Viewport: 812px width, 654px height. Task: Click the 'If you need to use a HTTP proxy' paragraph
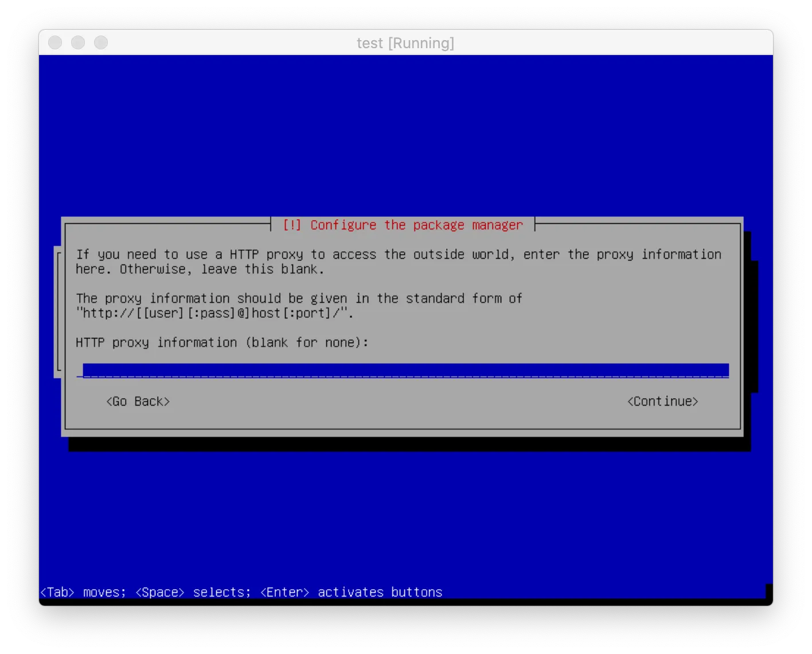(399, 262)
